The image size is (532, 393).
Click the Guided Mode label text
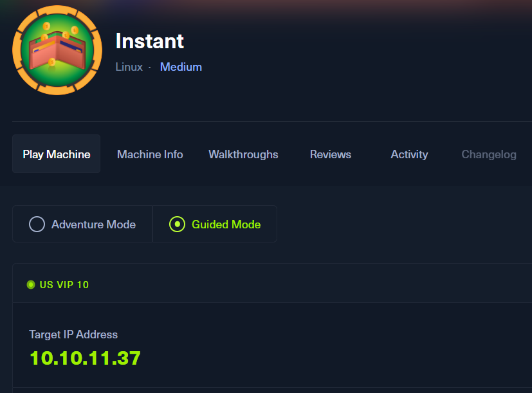pos(226,224)
